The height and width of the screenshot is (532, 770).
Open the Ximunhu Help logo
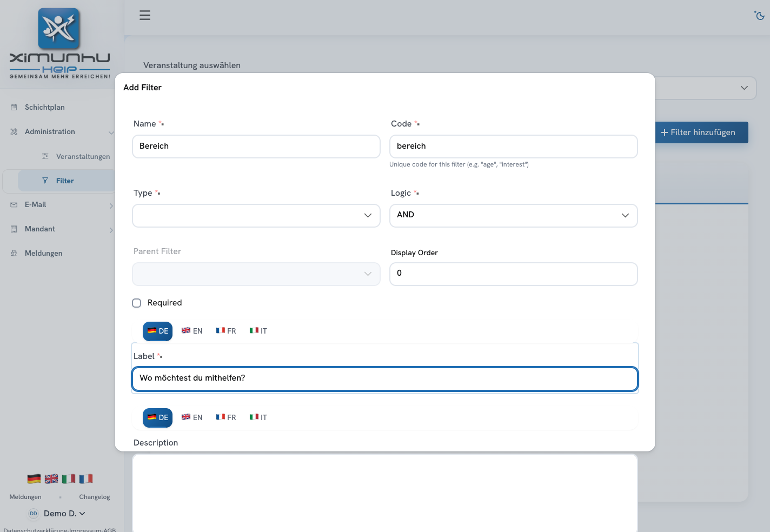pos(59,43)
